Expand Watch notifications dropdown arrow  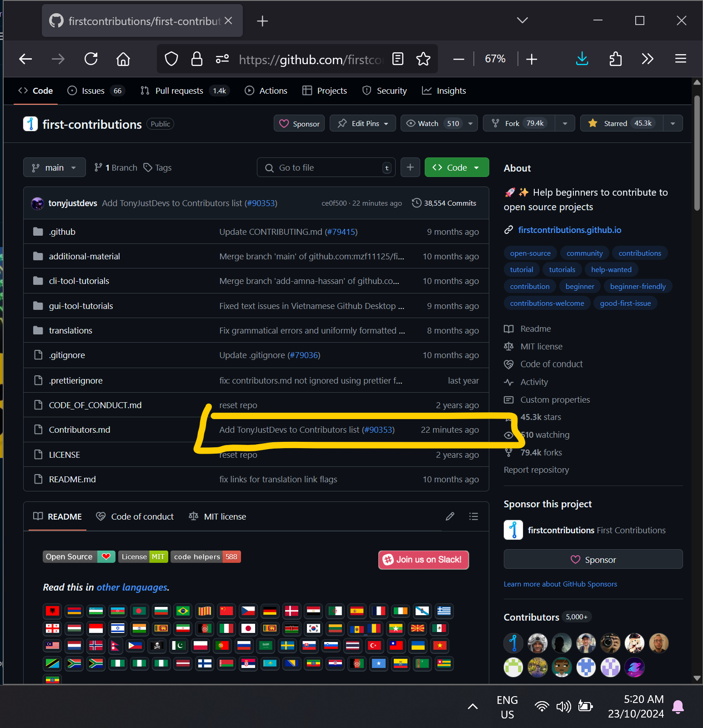[471, 123]
